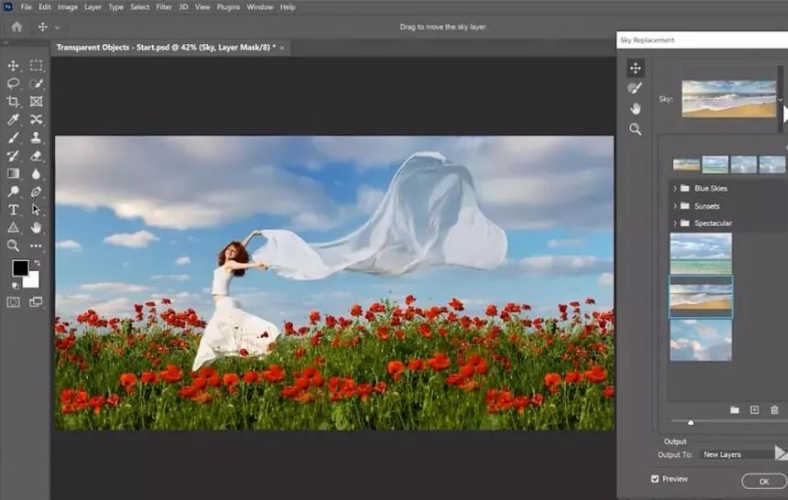The image size is (788, 500).
Task: Pick first recent sky thumbnail showing beach
Action: (686, 164)
